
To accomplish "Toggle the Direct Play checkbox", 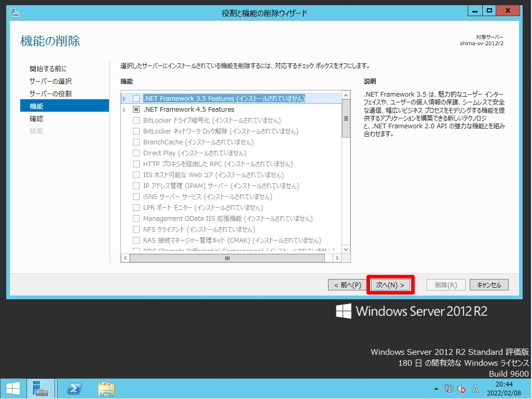I will [x=136, y=153].
